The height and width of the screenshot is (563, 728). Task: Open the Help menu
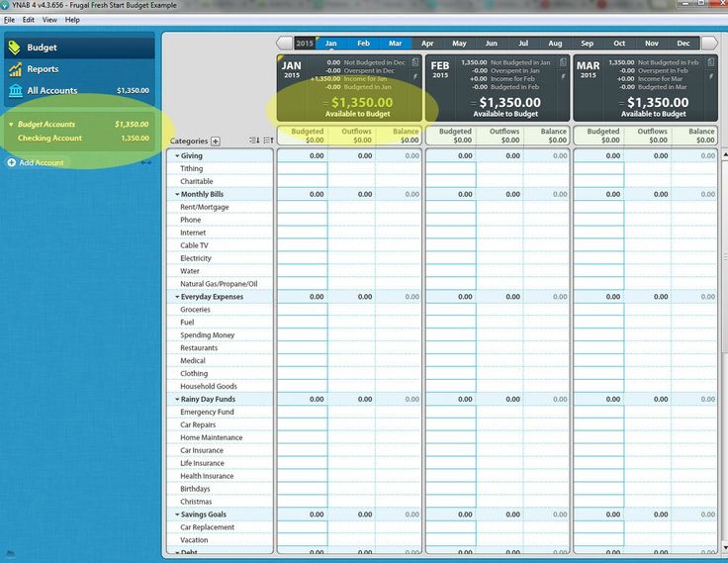[x=72, y=20]
